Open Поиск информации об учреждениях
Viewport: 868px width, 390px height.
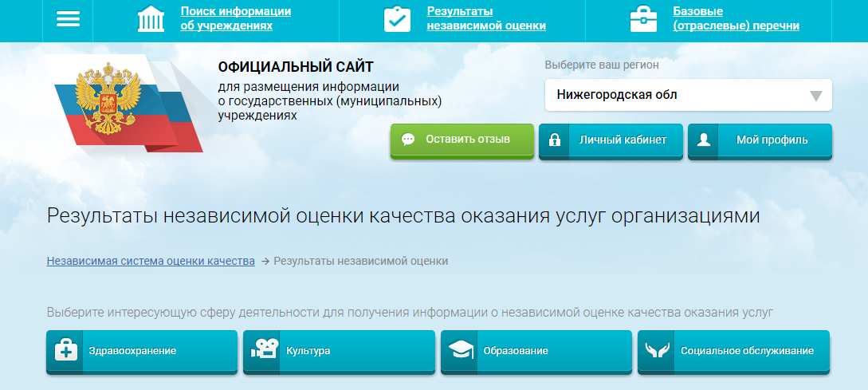coord(236,19)
